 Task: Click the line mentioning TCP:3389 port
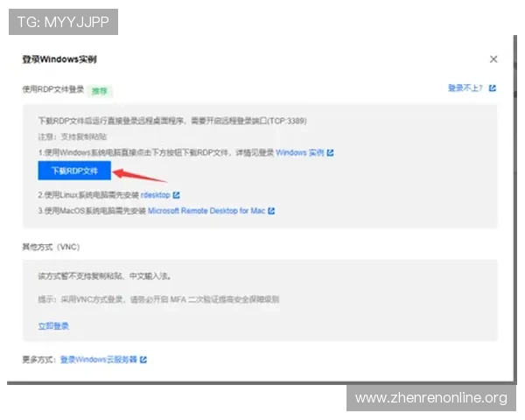[172, 121]
